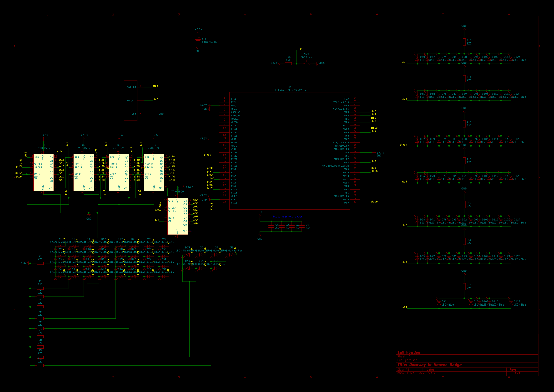Click the C1 .1uf capacitor symbol
The image size is (554, 392).
pyautogui.click(x=271, y=226)
